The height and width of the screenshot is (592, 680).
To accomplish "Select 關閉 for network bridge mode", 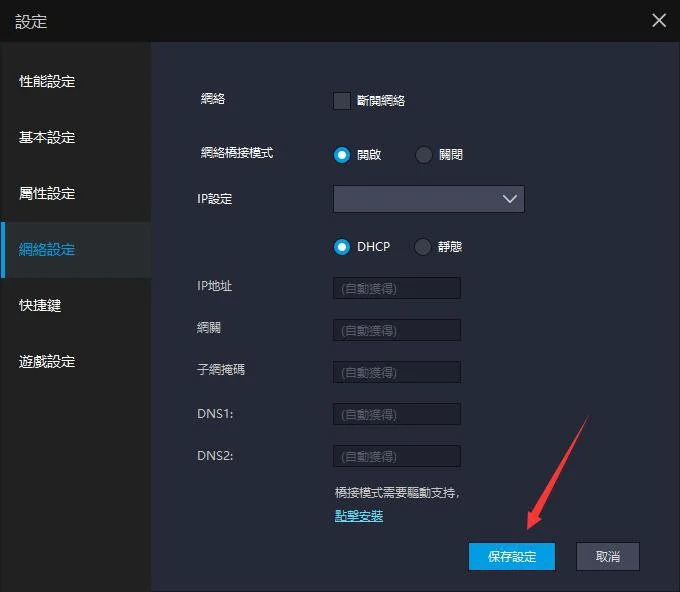I will [424, 155].
